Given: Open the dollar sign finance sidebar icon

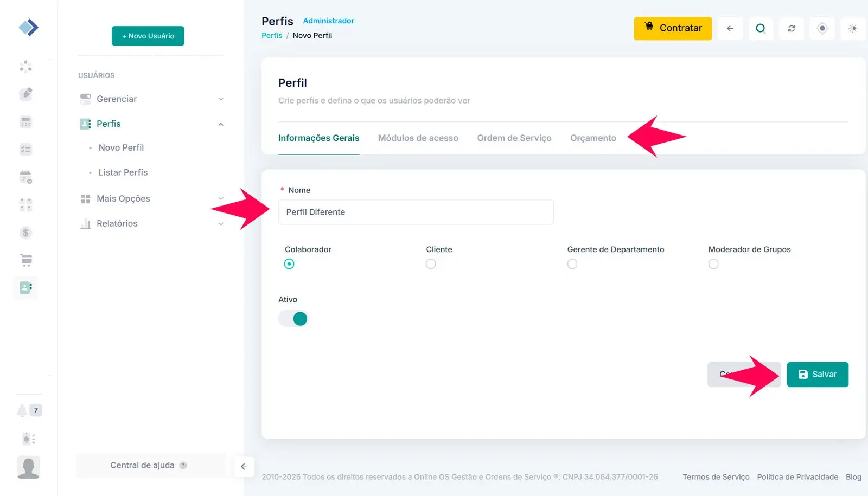Looking at the screenshot, I should point(25,233).
